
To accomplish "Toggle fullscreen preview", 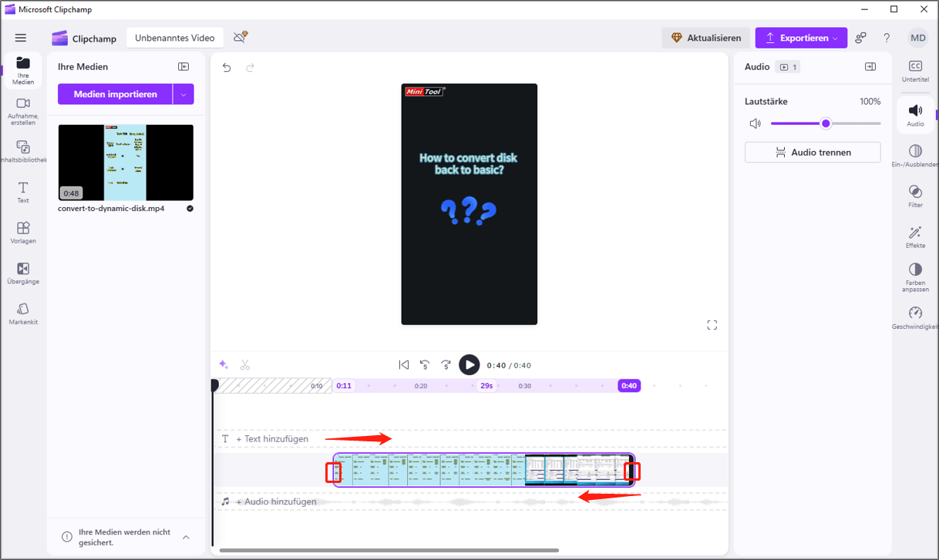I will click(x=712, y=325).
